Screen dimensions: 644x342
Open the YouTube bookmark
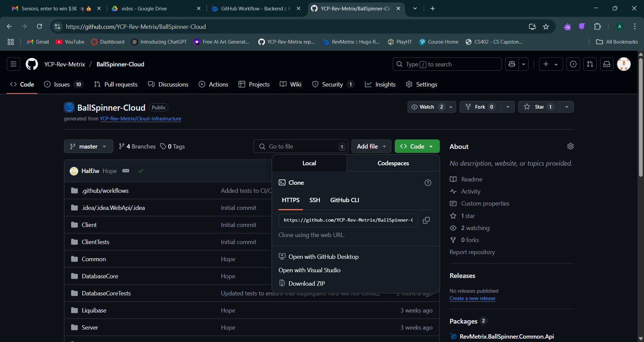[70, 42]
